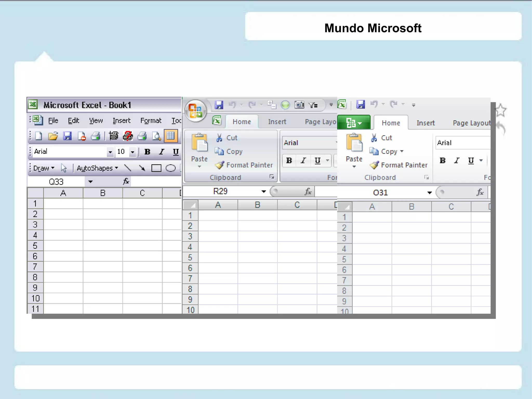Toggle Underline in Excel 2003 formatting toolbar
The height and width of the screenshot is (399, 532).
coord(176,152)
